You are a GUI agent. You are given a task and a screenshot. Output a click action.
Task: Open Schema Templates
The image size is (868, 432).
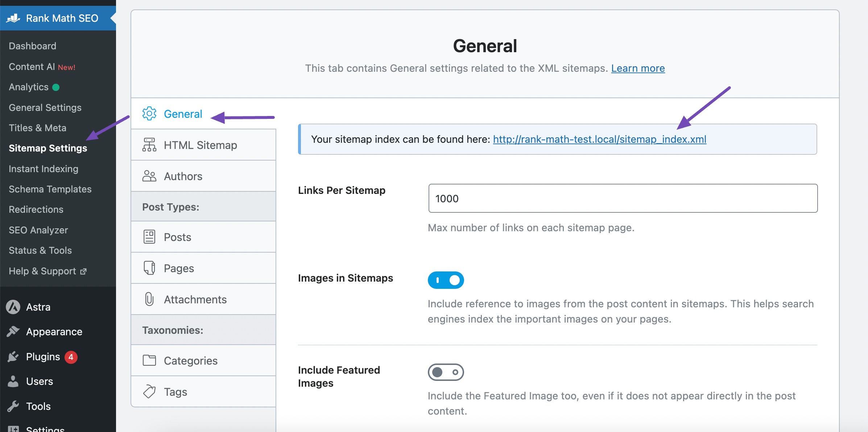click(50, 189)
